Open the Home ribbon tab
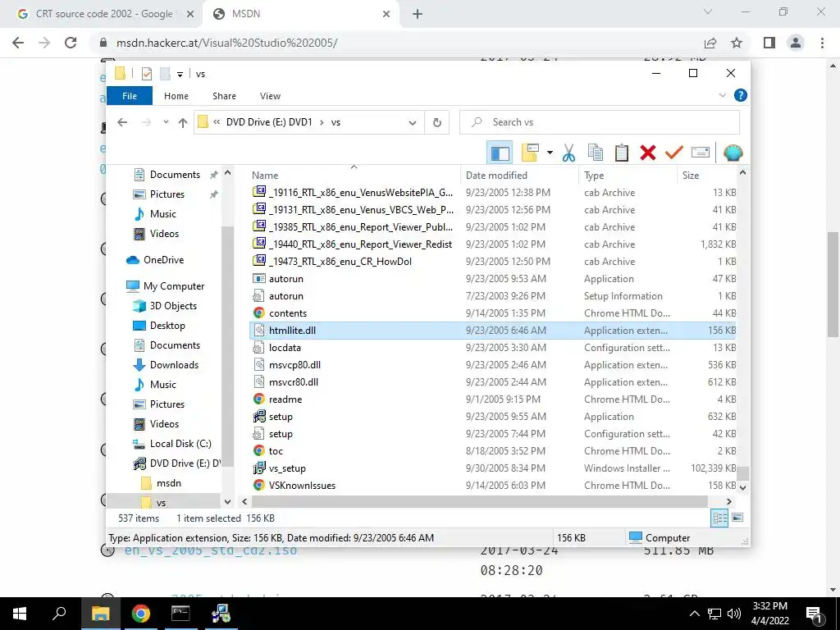Image resolution: width=840 pixels, height=630 pixels. 176,96
